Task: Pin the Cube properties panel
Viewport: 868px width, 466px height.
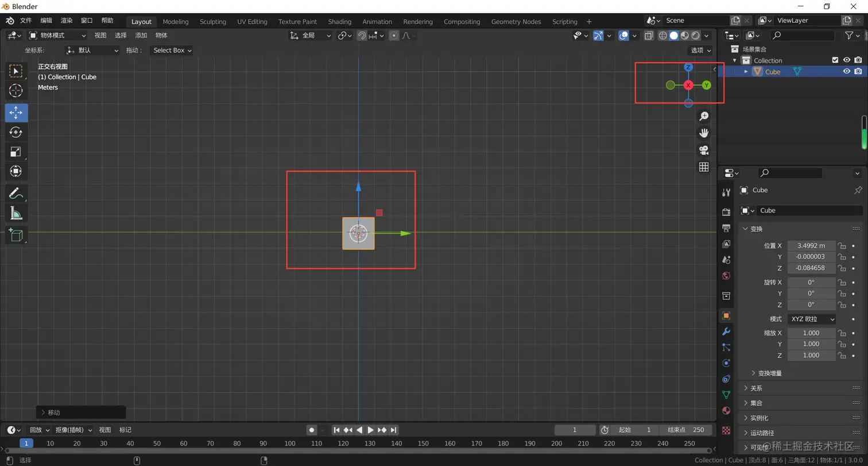Action: (x=858, y=190)
